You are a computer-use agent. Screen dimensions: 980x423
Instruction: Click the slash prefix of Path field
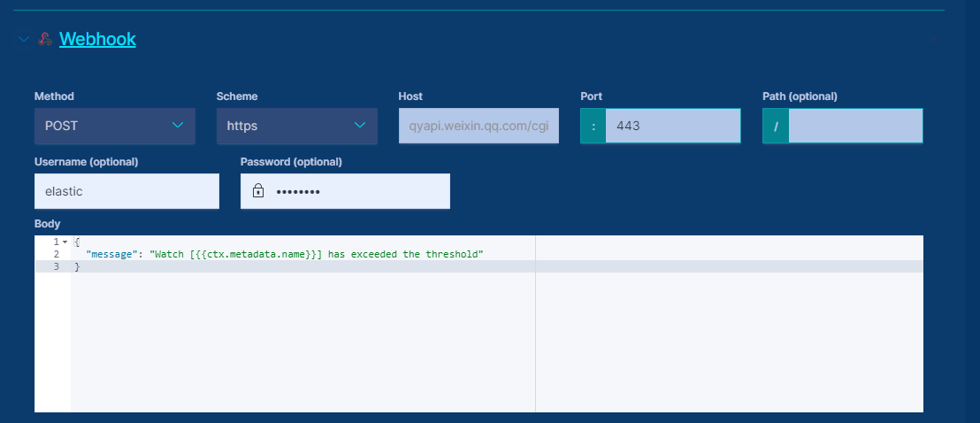point(776,126)
